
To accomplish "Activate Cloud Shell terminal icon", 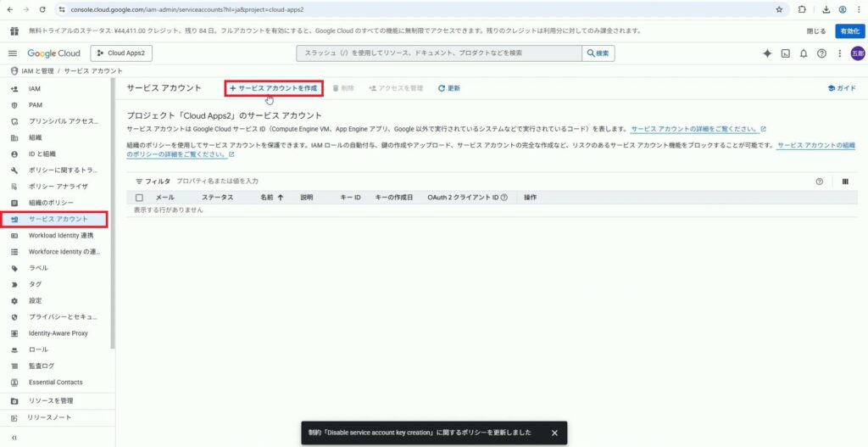I will [x=786, y=53].
